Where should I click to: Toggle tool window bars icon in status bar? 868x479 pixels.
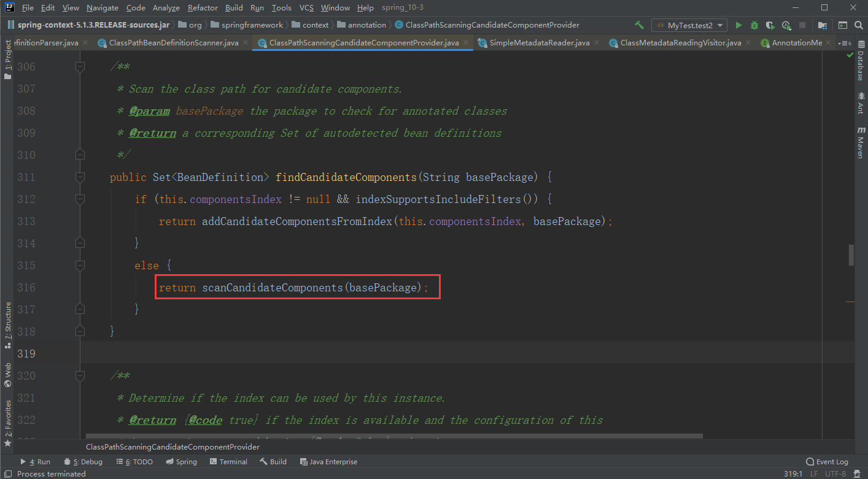7,473
